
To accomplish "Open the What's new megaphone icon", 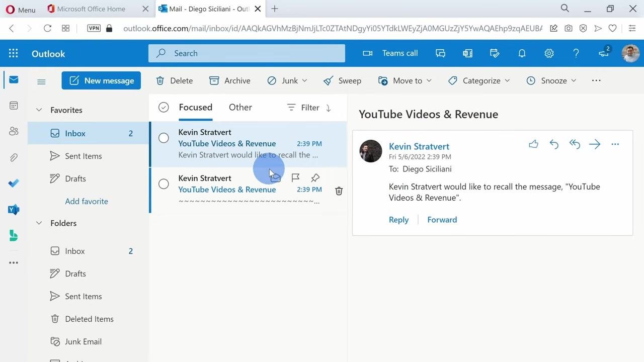I will pyautogui.click(x=604, y=52).
